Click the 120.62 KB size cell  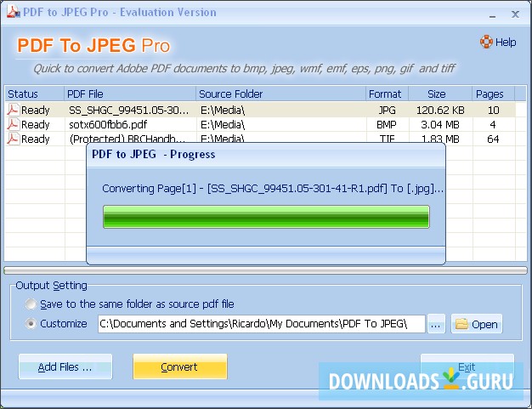pos(440,110)
